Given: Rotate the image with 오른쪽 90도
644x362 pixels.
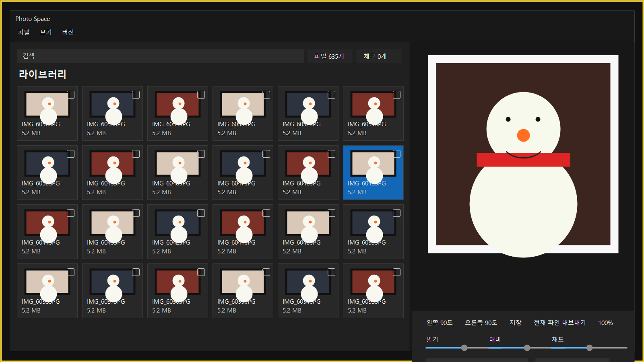Looking at the screenshot, I should (481, 323).
